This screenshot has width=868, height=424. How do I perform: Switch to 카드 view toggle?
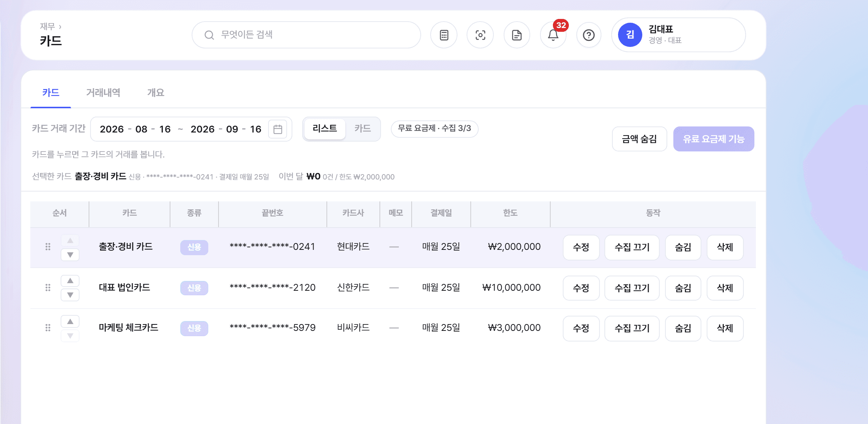point(362,129)
